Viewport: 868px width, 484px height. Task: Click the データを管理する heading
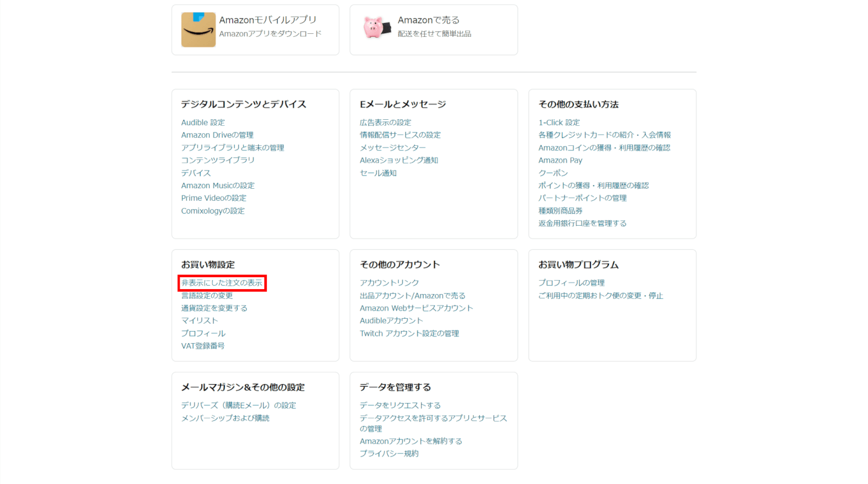(396, 387)
